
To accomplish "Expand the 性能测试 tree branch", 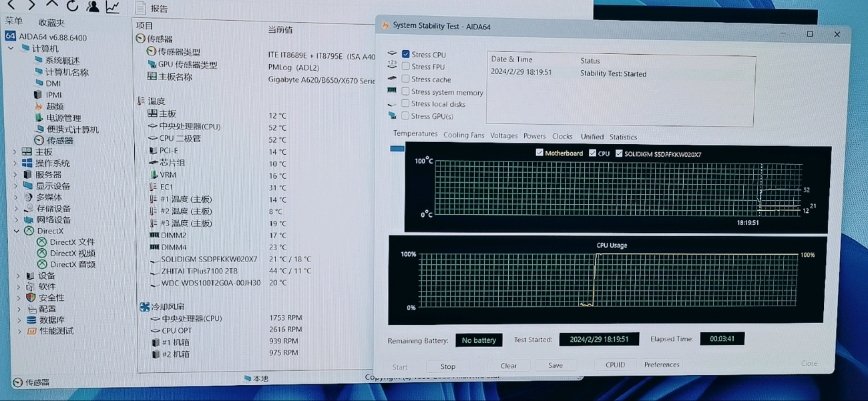I will click(19, 331).
